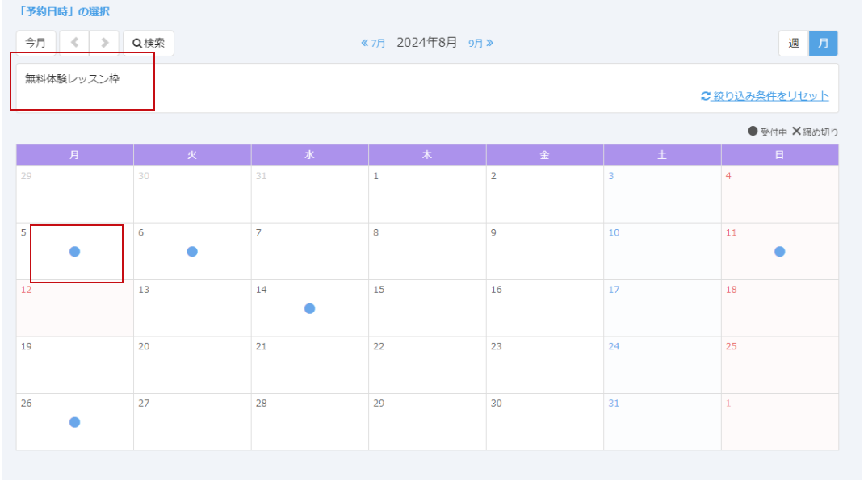
Task: Jump to current month with 今月 button
Action: 36,43
